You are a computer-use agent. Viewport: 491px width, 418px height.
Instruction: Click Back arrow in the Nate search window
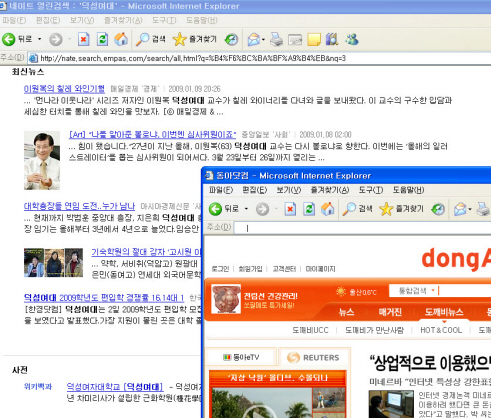pyautogui.click(x=9, y=39)
